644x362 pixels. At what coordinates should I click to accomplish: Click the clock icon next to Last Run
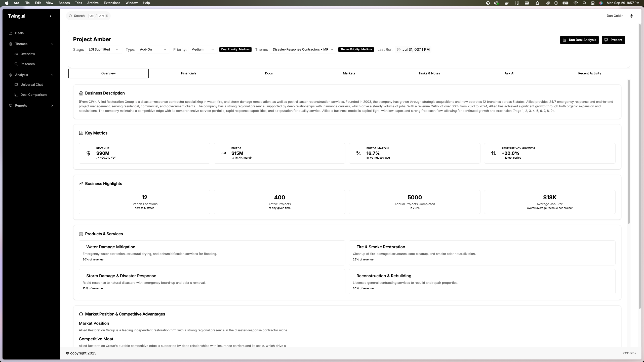pos(399,50)
